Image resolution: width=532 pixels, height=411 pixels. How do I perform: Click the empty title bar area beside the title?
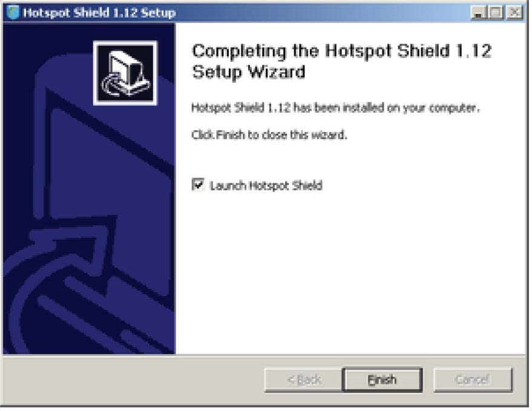point(323,13)
